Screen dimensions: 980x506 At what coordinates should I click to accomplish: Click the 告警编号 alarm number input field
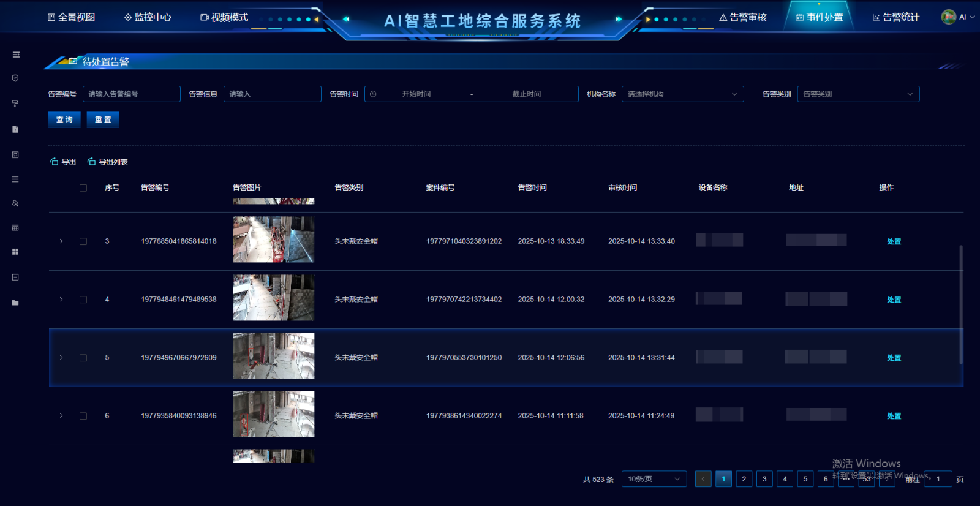131,94
